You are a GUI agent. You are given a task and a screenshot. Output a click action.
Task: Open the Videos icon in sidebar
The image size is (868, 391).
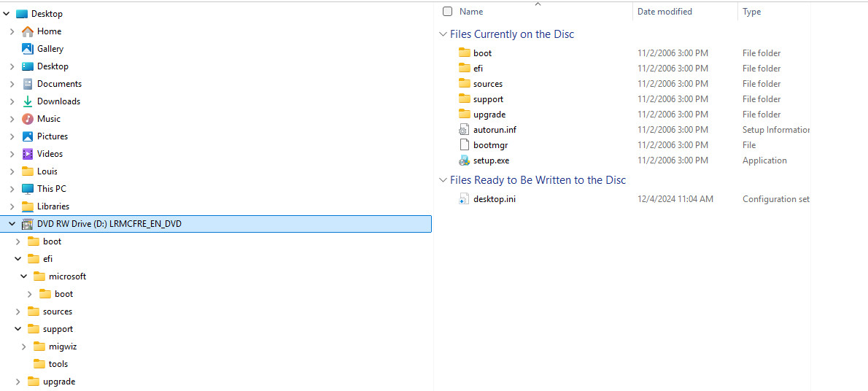(27, 154)
